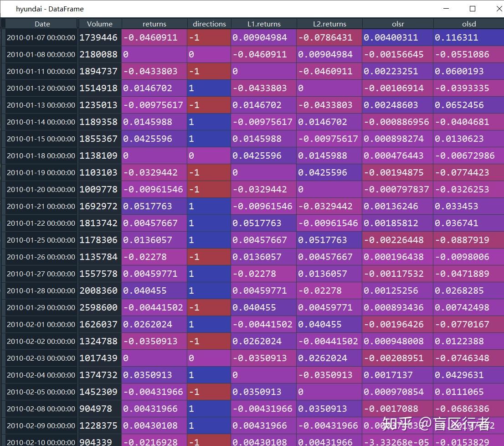Click olsd value 0.0600193

[469, 72]
